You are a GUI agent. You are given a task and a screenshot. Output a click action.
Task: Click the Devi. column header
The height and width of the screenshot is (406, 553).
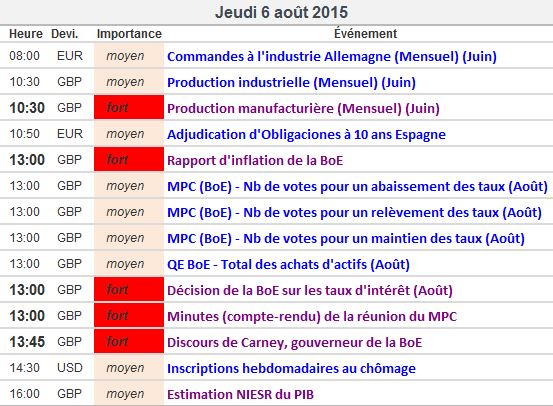pos(65,34)
